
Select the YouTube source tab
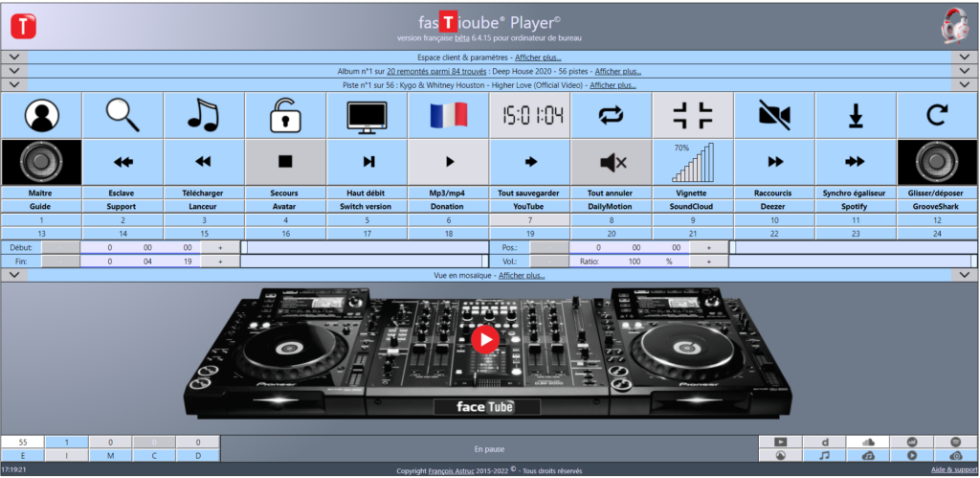[x=529, y=206]
